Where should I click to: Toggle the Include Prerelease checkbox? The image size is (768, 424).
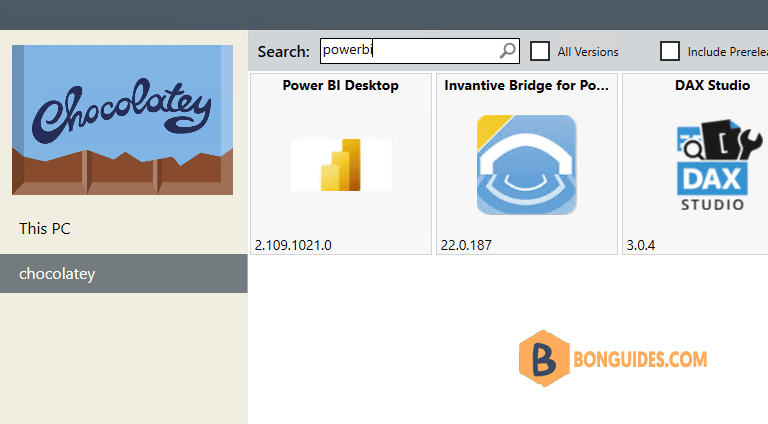(670, 51)
